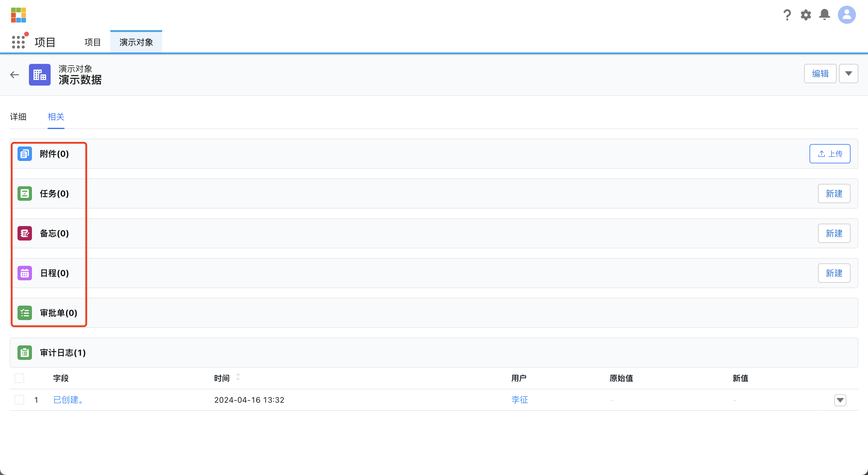Select the 项目 navigation tab

pyautogui.click(x=92, y=42)
